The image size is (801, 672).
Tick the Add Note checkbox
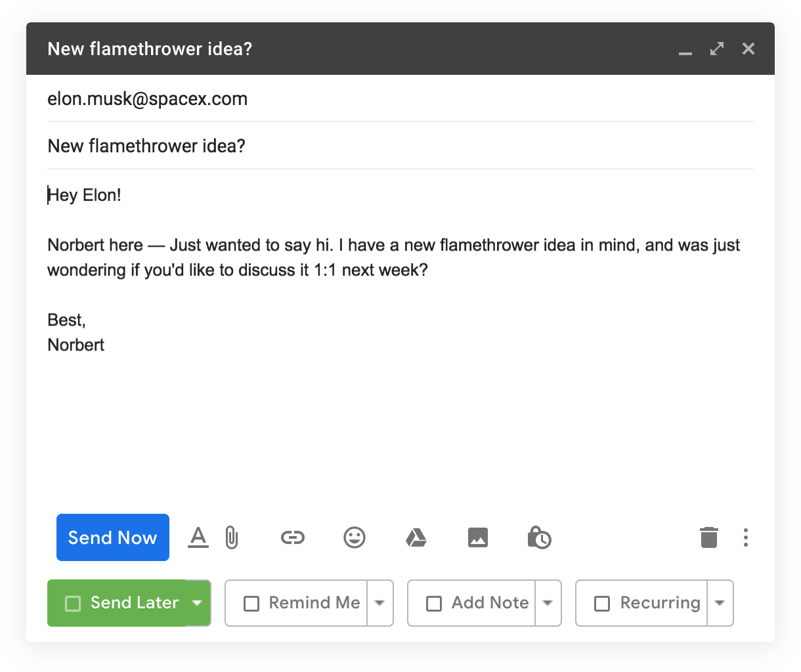434,603
